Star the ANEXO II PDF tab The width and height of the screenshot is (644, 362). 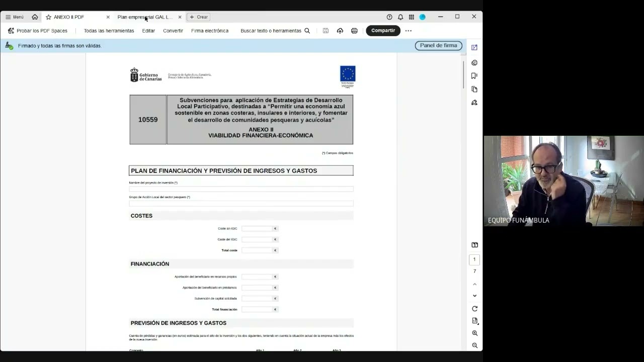[x=48, y=17]
